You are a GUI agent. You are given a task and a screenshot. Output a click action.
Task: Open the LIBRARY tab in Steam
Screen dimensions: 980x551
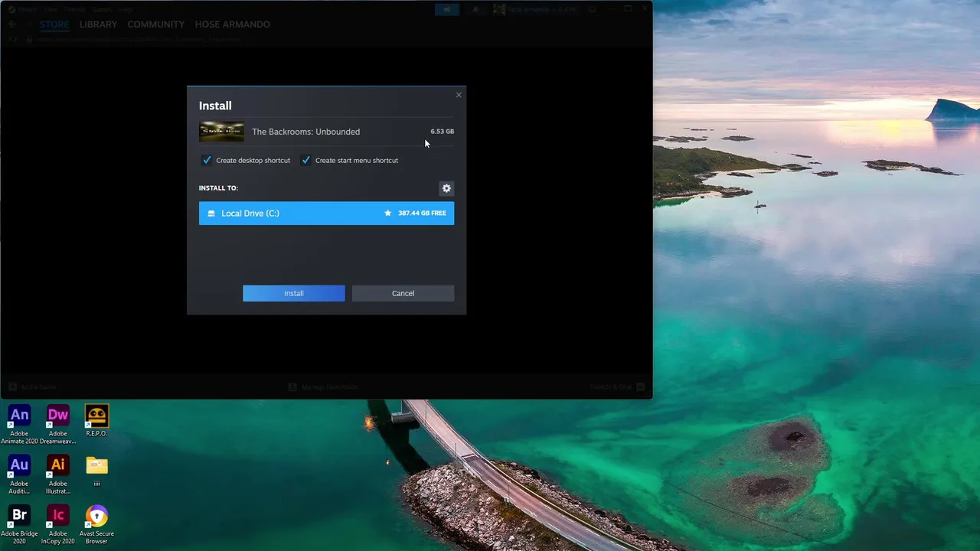(98, 24)
